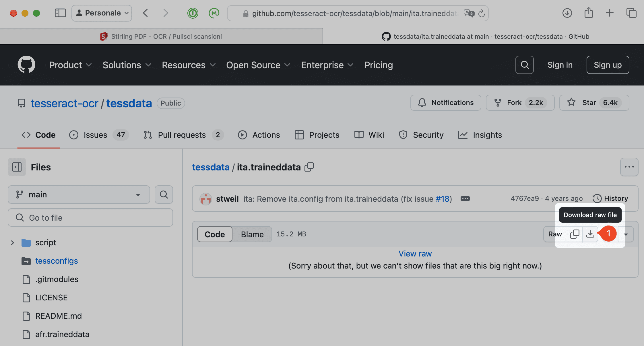Click the View raw link
The image size is (644, 346).
point(415,254)
